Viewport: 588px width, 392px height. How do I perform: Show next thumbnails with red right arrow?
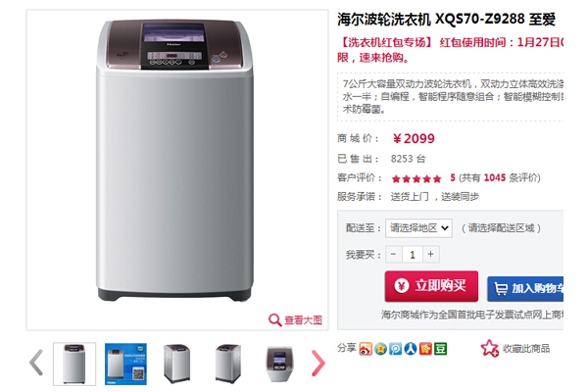click(x=318, y=363)
